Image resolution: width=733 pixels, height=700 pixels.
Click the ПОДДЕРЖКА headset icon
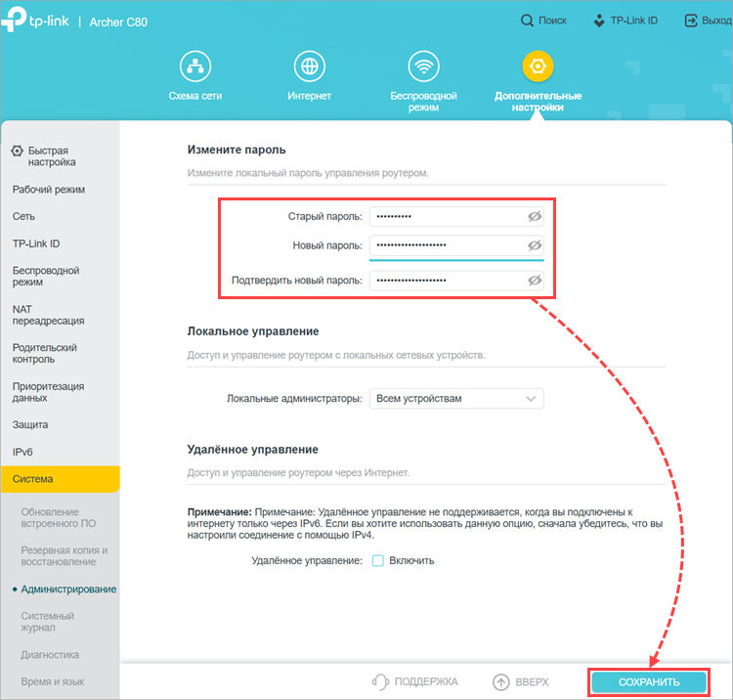(380, 682)
